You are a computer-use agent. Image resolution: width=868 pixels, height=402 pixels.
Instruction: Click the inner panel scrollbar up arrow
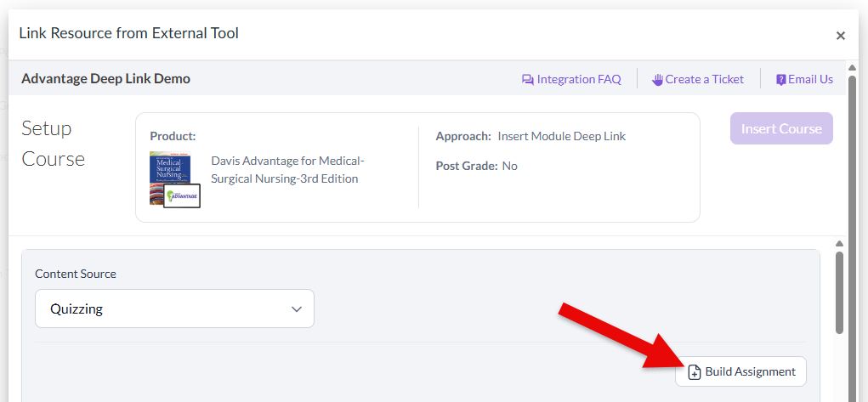pos(839,244)
